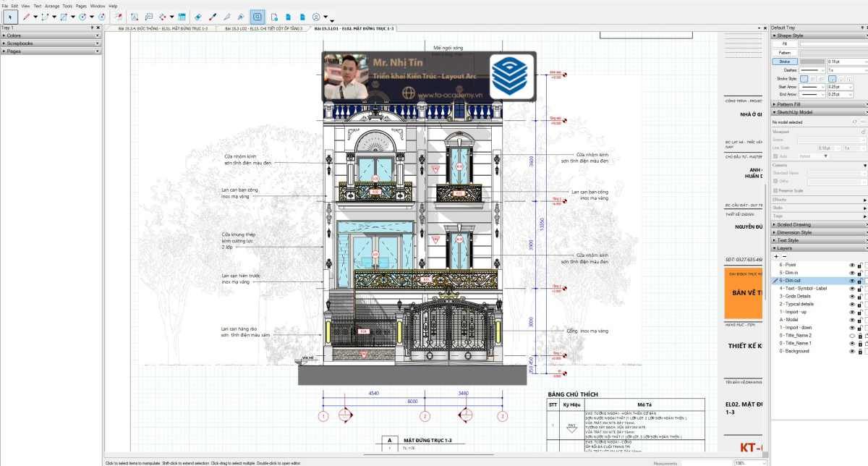Hide the 0 - Background layer
The width and height of the screenshot is (868, 466).
852,351
